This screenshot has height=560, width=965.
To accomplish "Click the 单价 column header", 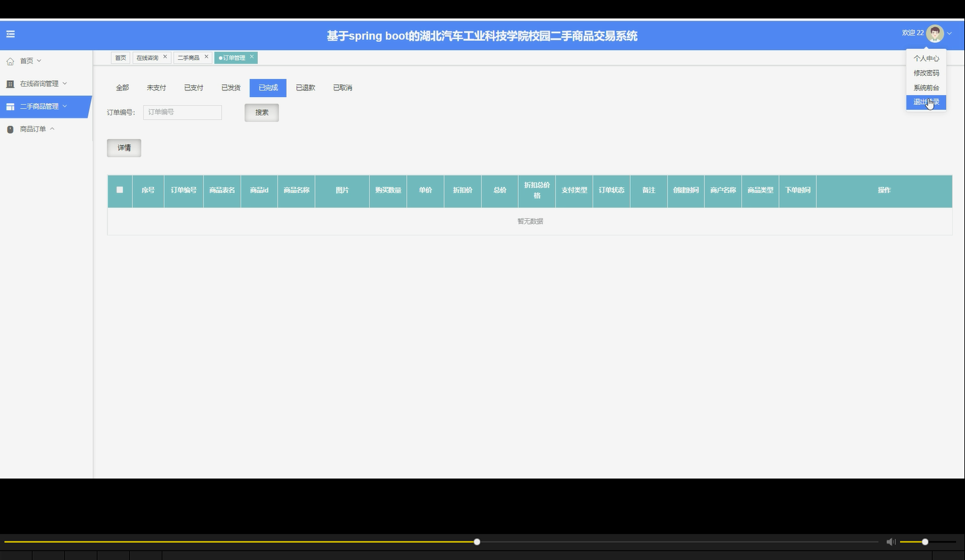I will click(x=425, y=190).
